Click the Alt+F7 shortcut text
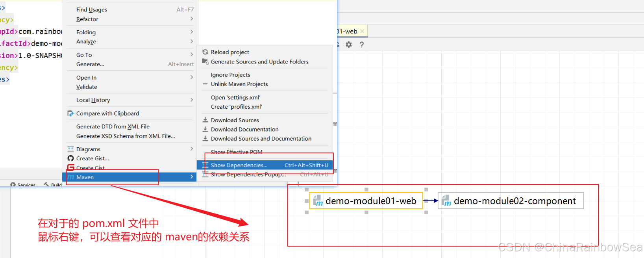 tap(185, 9)
